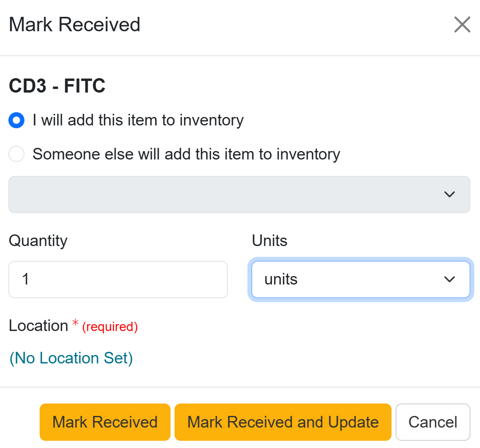Close the Mark Received dialog with X
This screenshot has width=480, height=448.
[462, 24]
